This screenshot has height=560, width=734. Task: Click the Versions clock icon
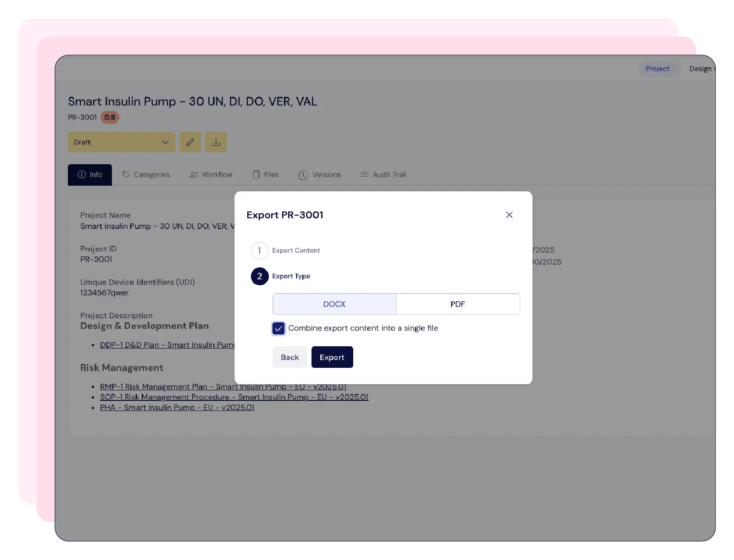[303, 174]
